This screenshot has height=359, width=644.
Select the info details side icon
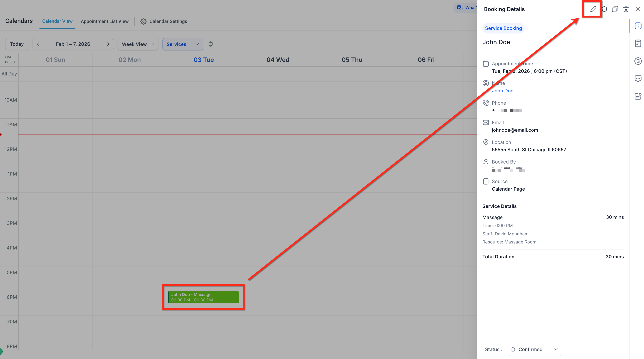tap(638, 26)
